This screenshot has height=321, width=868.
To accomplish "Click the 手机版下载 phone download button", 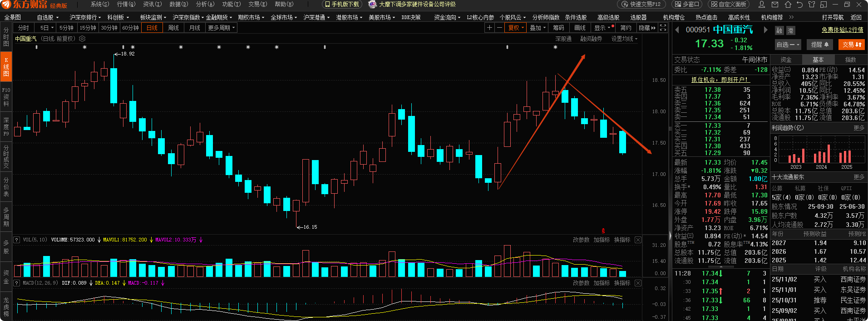I will pos(342,5).
